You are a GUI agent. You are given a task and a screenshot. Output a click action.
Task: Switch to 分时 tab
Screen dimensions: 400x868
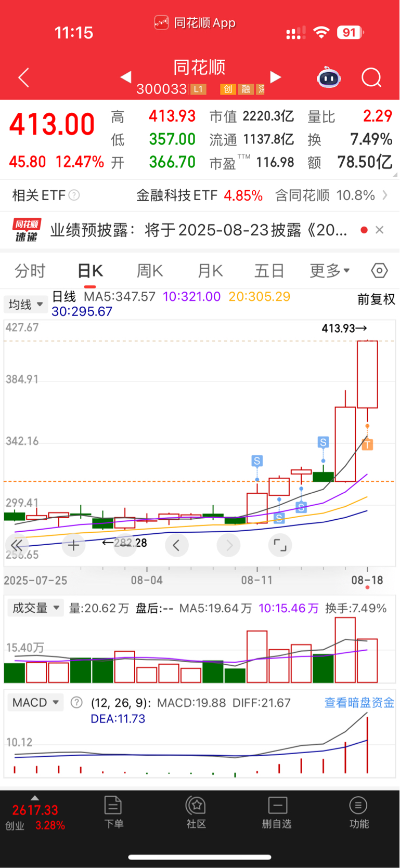coord(30,271)
